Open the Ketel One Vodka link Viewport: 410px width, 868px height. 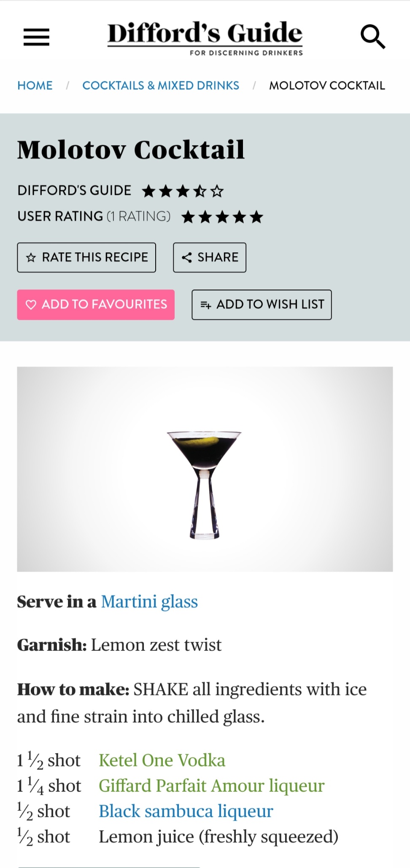click(x=162, y=760)
